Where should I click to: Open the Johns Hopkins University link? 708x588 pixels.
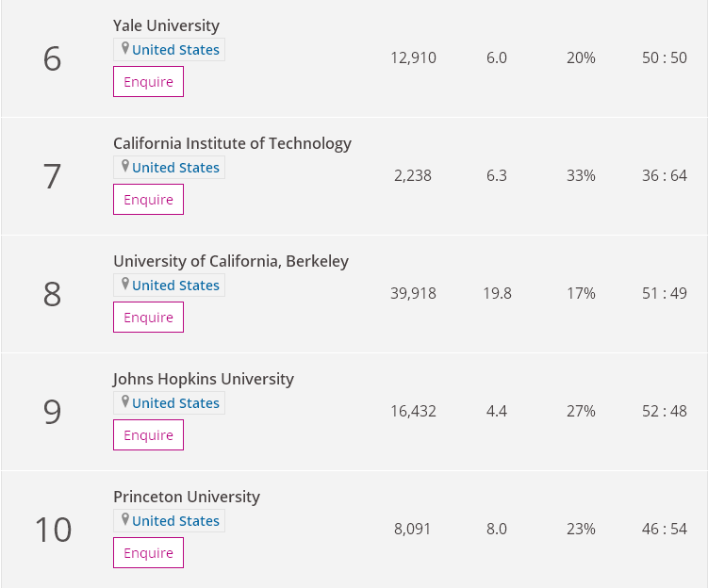(204, 379)
